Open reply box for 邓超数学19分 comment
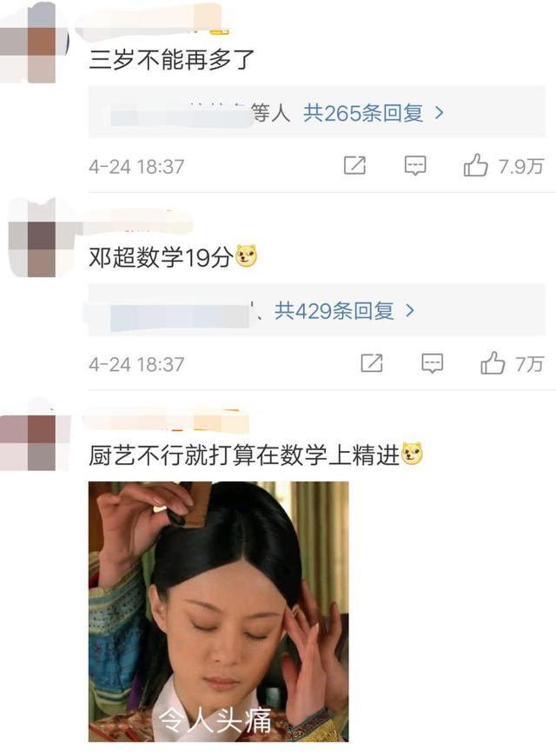556x756 pixels. (432, 363)
